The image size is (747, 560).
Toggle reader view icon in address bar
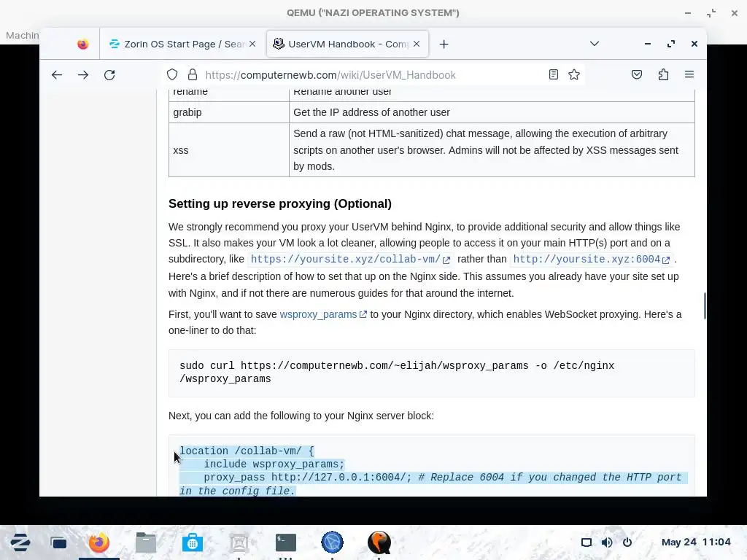pyautogui.click(x=553, y=75)
